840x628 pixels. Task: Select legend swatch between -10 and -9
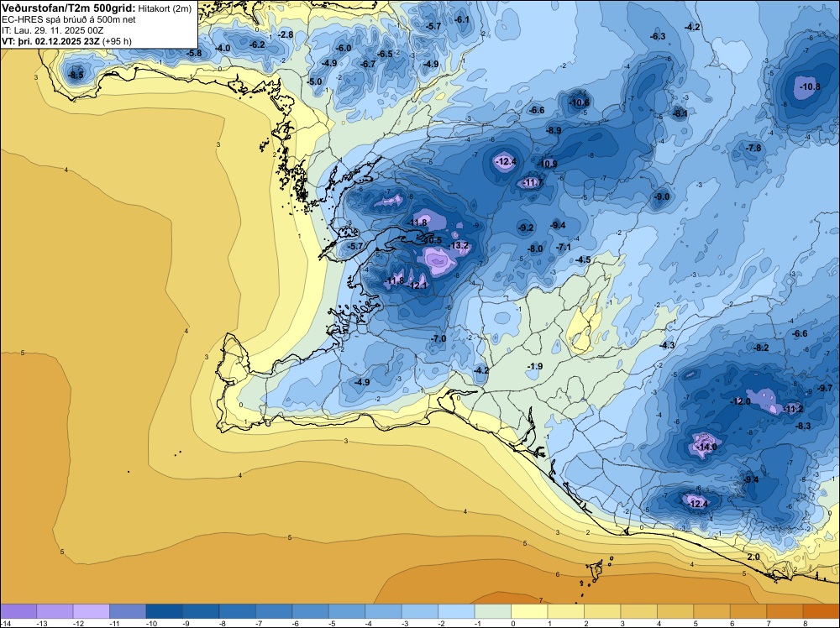tap(164, 611)
